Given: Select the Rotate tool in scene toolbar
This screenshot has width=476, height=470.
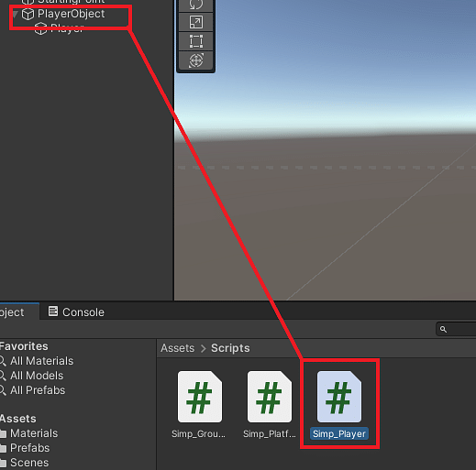Looking at the screenshot, I should [x=196, y=5].
